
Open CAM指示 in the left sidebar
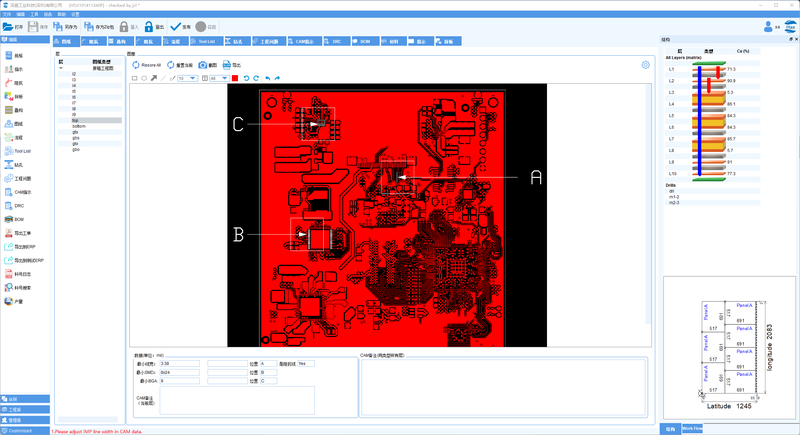click(18, 192)
